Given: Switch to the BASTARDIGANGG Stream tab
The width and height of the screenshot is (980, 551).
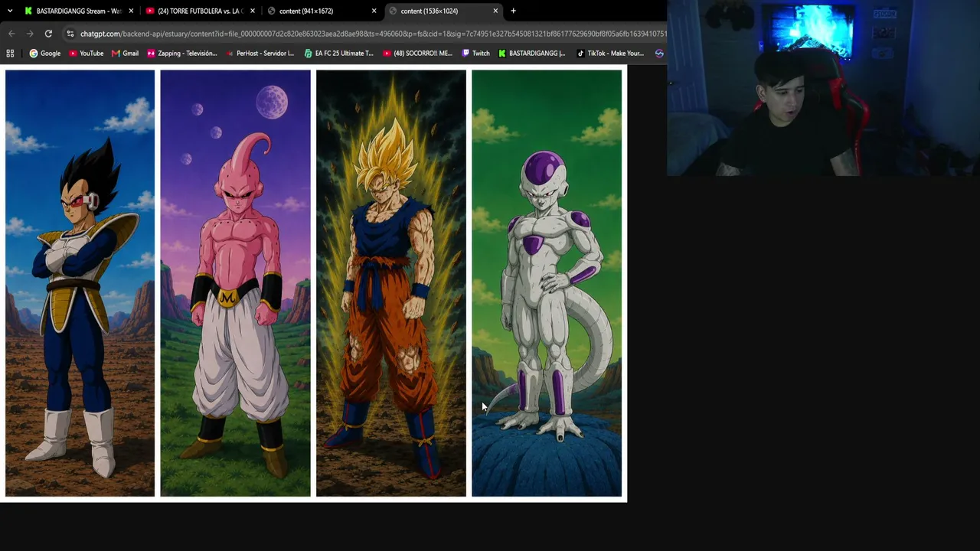Looking at the screenshot, I should [73, 11].
